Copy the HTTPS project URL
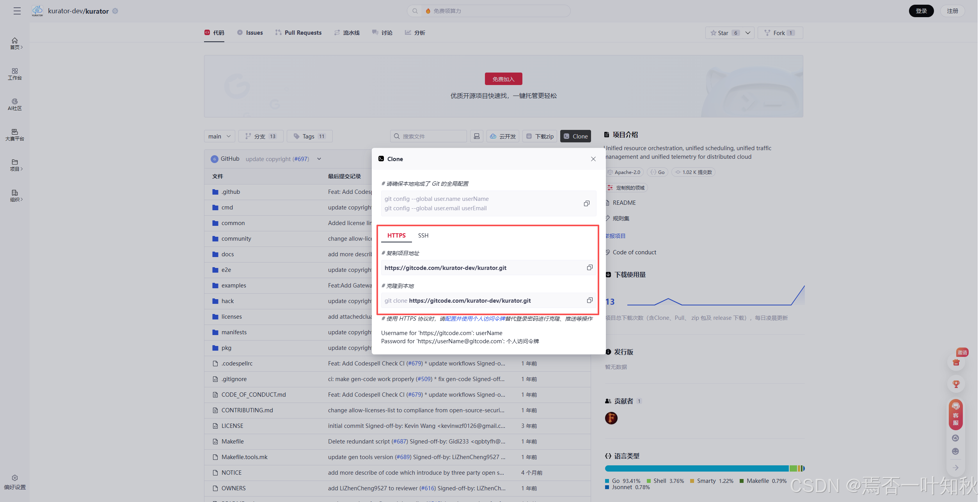The height and width of the screenshot is (502, 980). 589,268
